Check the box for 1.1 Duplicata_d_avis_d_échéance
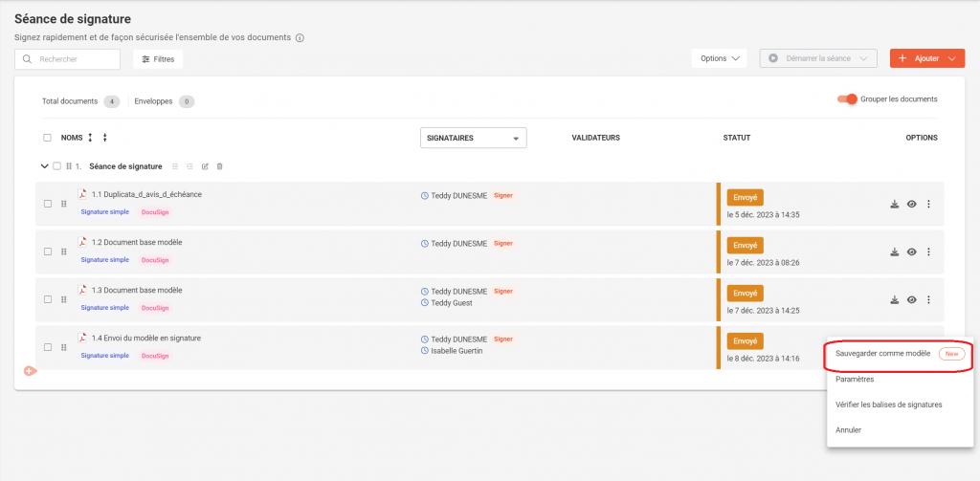This screenshot has height=481, width=980. tap(48, 204)
